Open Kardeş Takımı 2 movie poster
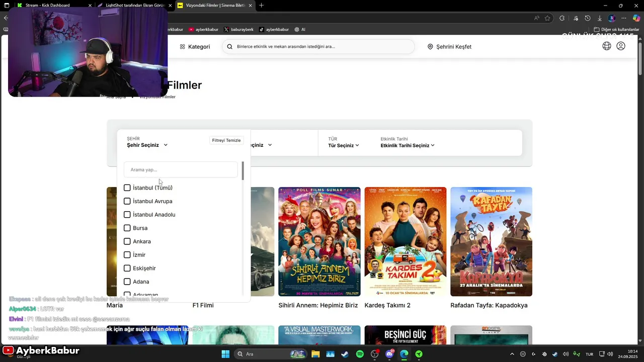The image size is (644, 362). (x=406, y=241)
